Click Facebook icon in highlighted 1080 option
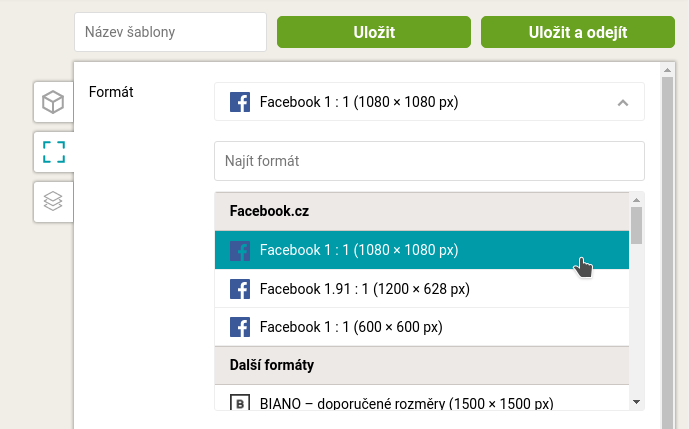Image resolution: width=689 pixels, height=429 pixels. (x=240, y=251)
